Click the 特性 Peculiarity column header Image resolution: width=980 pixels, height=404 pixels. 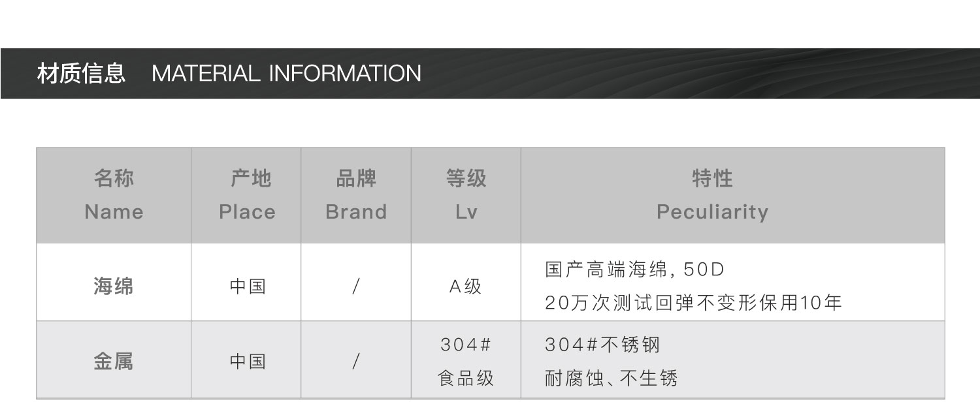pos(712,194)
